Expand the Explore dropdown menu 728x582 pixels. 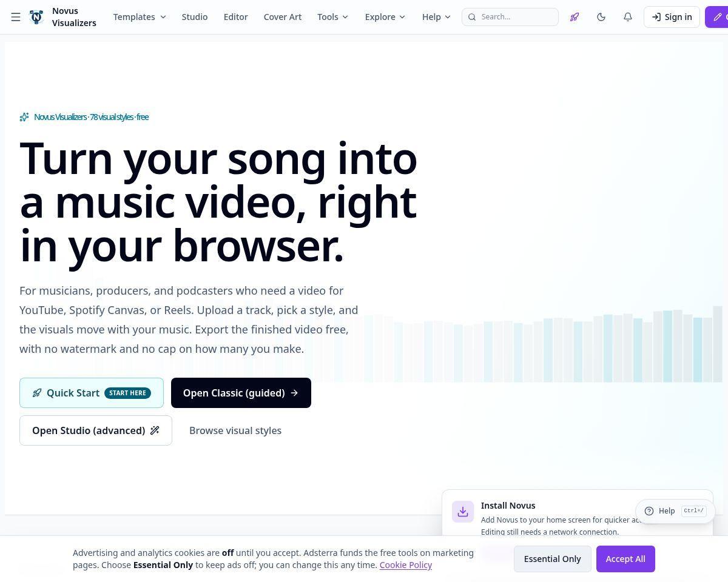point(385,17)
